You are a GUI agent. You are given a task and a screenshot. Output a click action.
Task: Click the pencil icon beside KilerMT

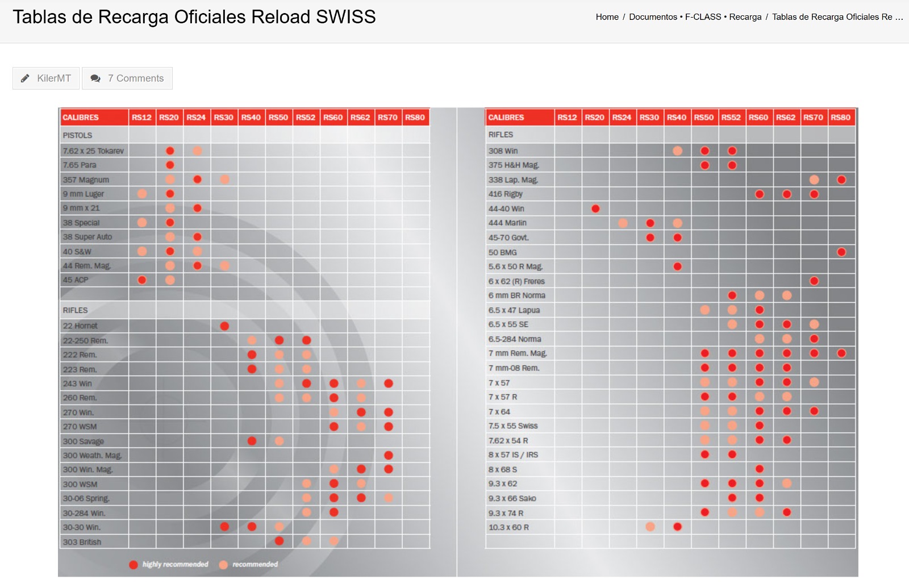[x=25, y=78]
